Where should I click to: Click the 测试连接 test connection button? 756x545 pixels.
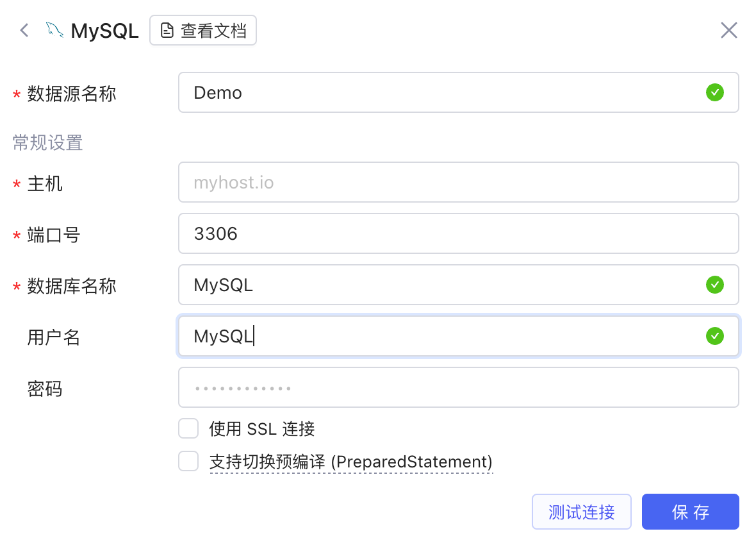coord(582,512)
